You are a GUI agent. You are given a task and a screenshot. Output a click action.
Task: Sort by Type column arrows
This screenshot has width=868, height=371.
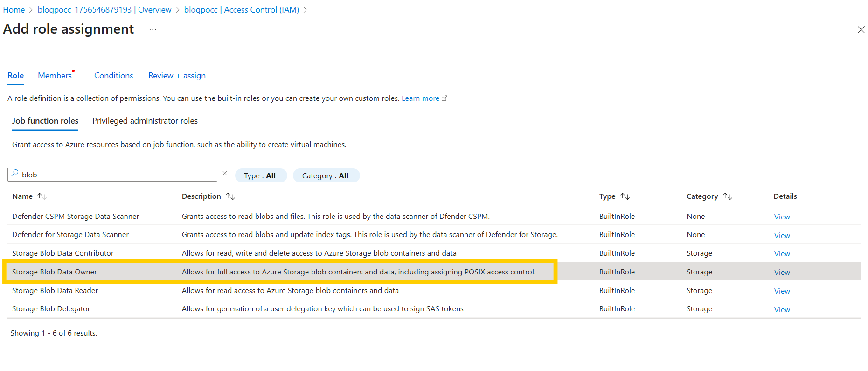pyautogui.click(x=625, y=196)
